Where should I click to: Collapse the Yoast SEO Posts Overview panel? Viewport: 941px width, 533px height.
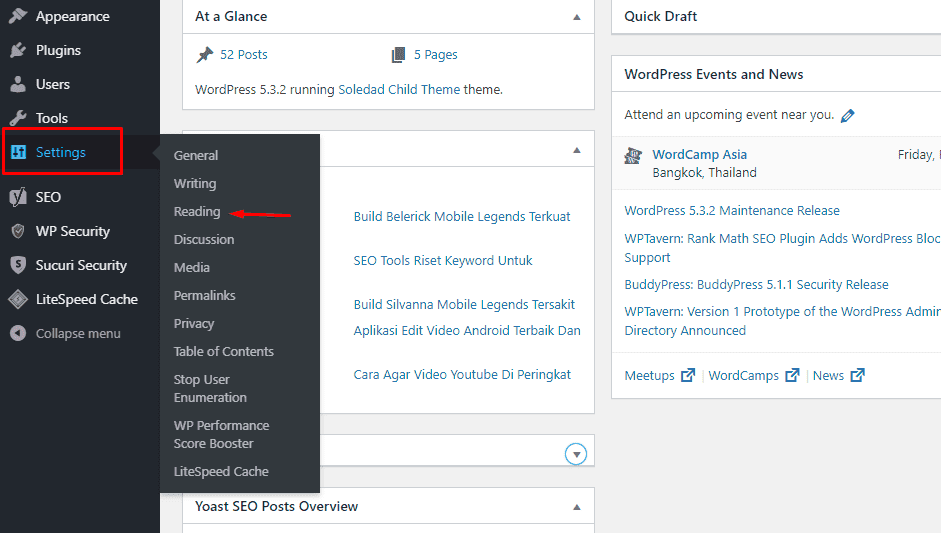(x=577, y=507)
